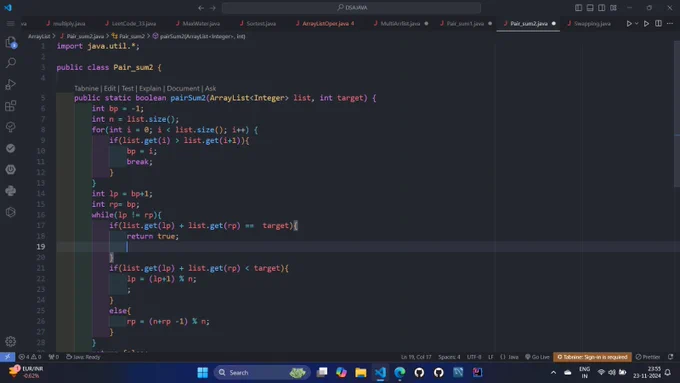
Task: Go forward using the title bar arrow
Action: coord(212,8)
